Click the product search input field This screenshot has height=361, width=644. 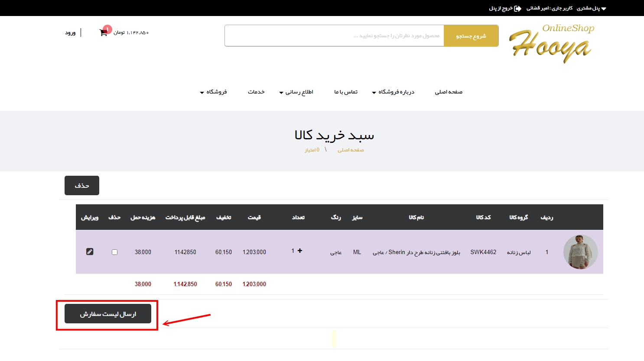[x=334, y=36]
